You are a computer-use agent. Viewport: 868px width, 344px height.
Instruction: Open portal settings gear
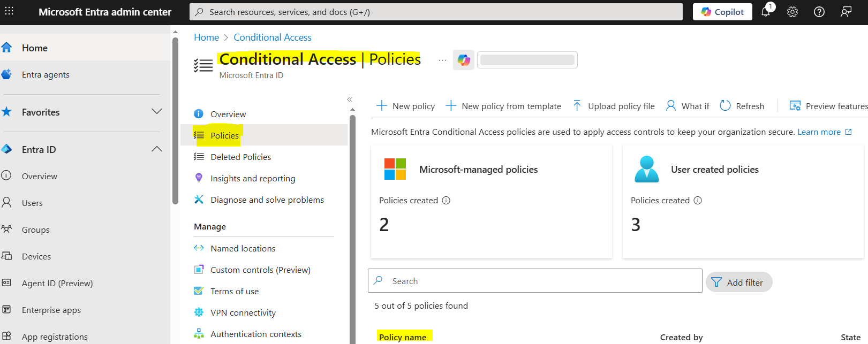[792, 12]
